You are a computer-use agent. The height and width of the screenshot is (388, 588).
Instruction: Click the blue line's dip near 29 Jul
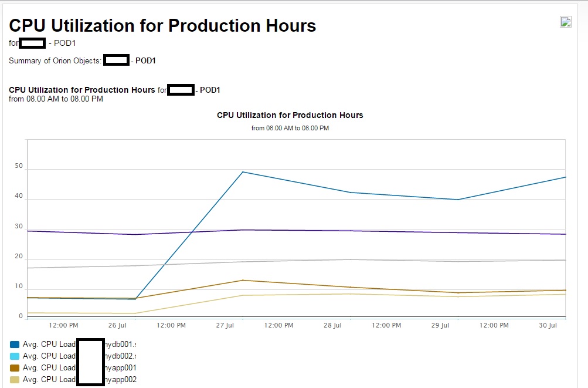(x=458, y=200)
